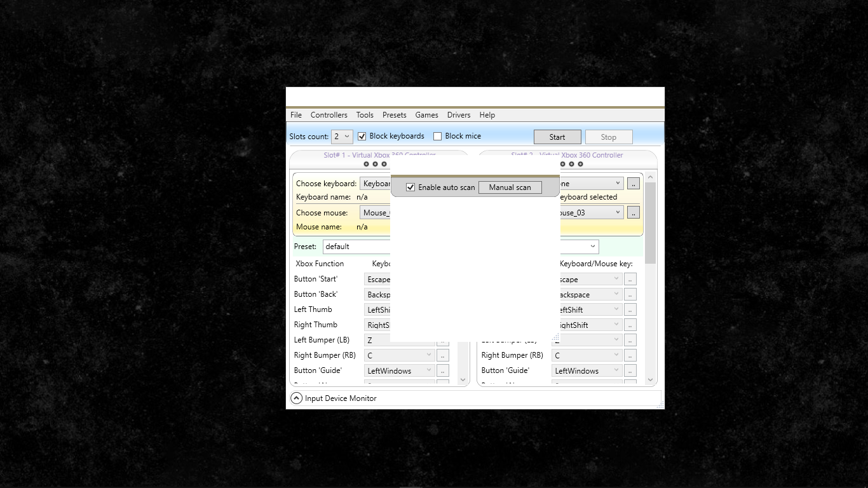Click the '..' detector next to Left Bumper (LB)

click(442, 339)
